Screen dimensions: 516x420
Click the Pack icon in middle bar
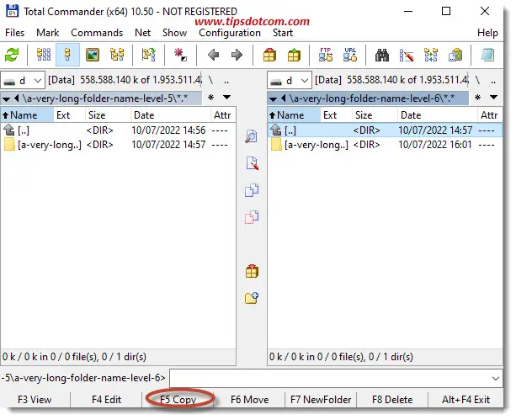point(252,271)
